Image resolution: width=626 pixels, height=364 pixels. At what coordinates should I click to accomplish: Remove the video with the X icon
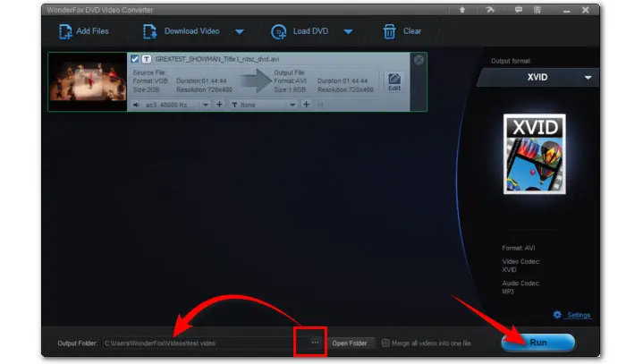[x=419, y=60]
